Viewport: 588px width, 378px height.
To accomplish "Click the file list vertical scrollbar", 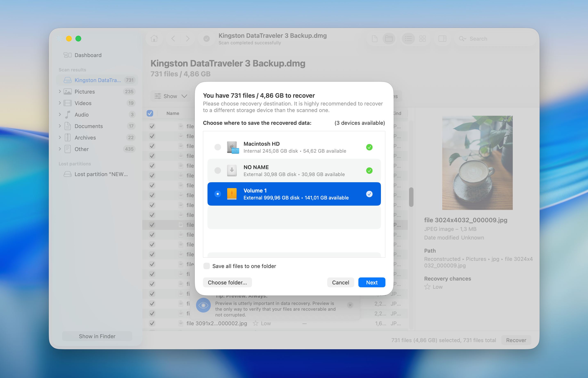I will (411, 197).
